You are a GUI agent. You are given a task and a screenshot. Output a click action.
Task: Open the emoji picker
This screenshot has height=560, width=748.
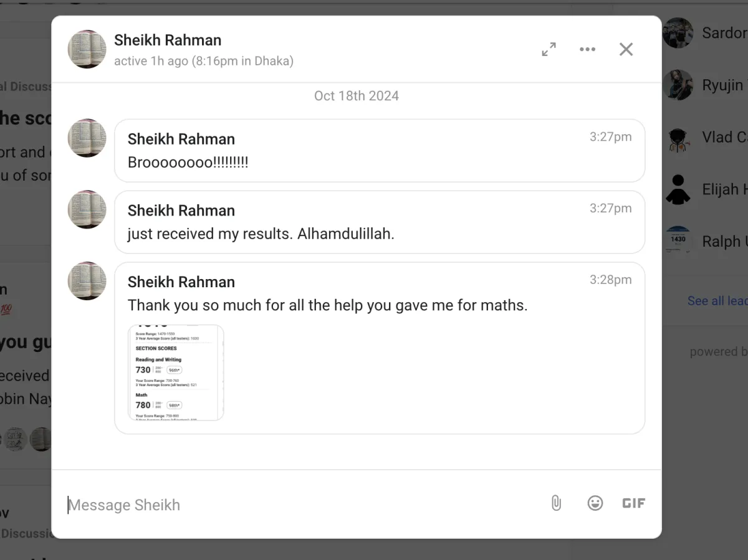[595, 503]
